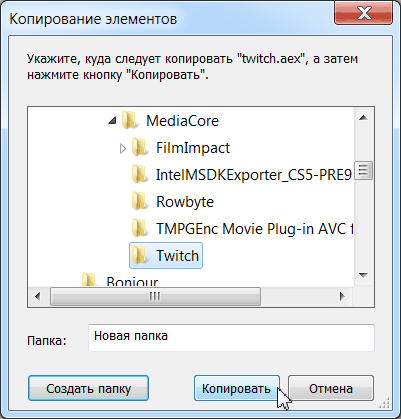401x419 pixels.
Task: Select the Twitch folder name
Action: coord(177,256)
